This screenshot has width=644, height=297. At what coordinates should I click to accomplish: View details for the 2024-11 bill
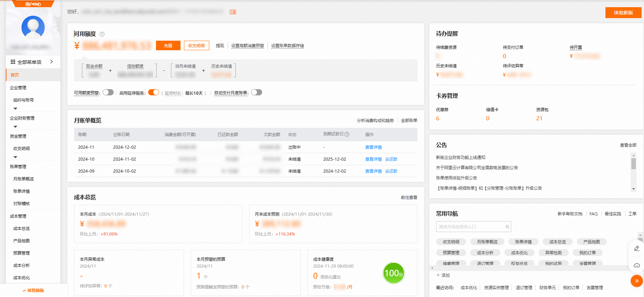[373, 147]
